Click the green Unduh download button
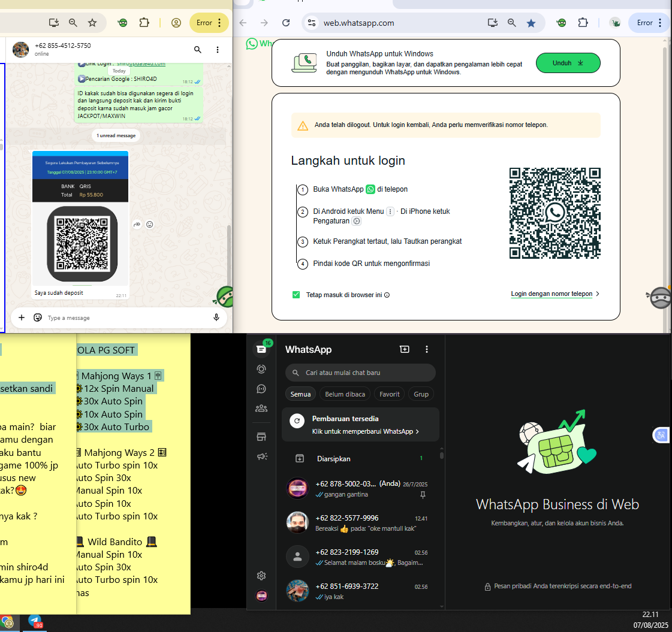672x632 pixels. click(x=568, y=63)
